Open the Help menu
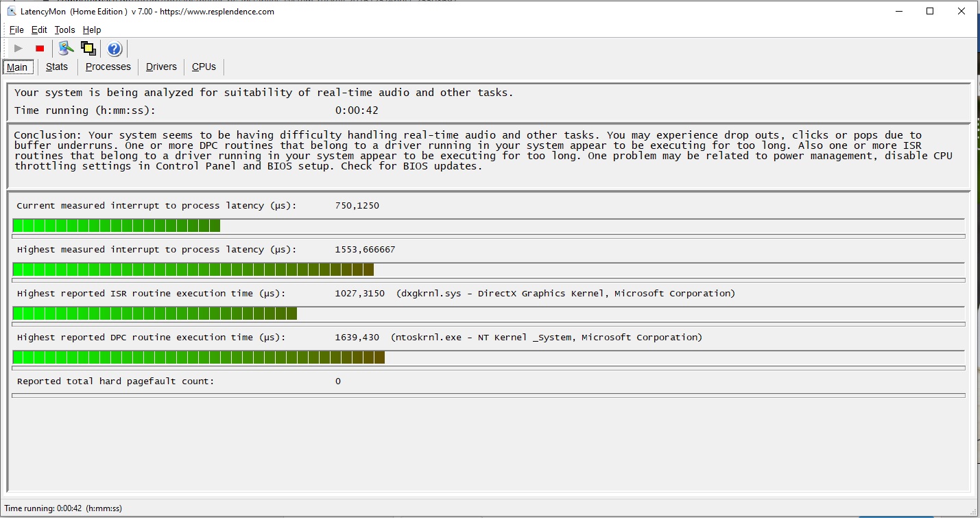The width and height of the screenshot is (980, 518). tap(92, 30)
